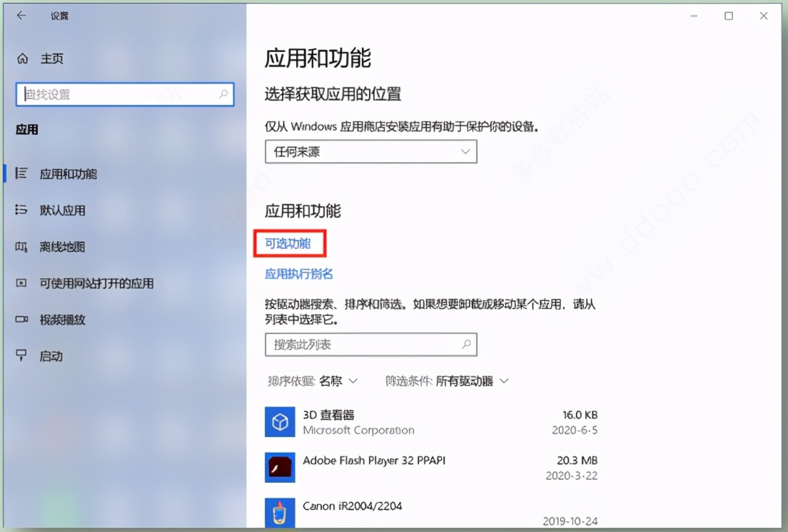Click inside the 查找设置 search box
Screen dimensions: 788x532
[x=125, y=94]
